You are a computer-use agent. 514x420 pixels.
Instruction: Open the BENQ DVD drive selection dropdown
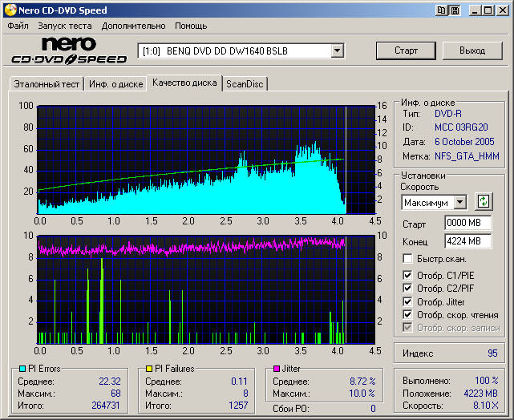(x=338, y=51)
